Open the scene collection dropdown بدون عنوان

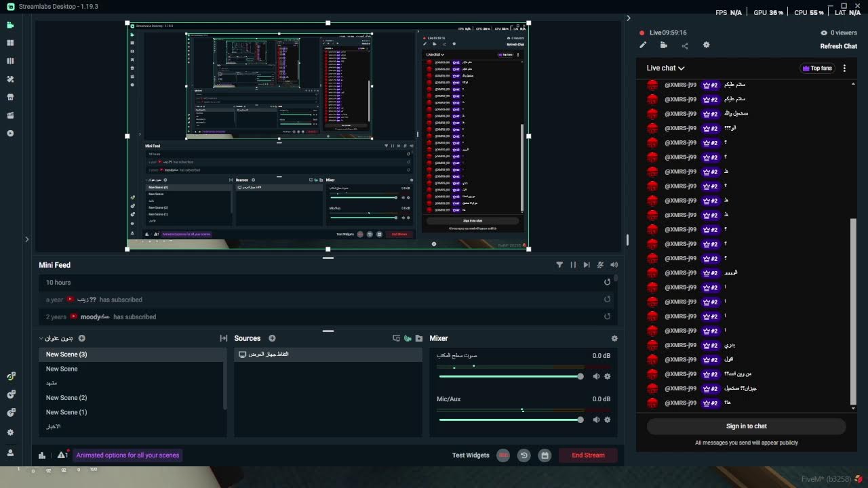click(x=56, y=338)
